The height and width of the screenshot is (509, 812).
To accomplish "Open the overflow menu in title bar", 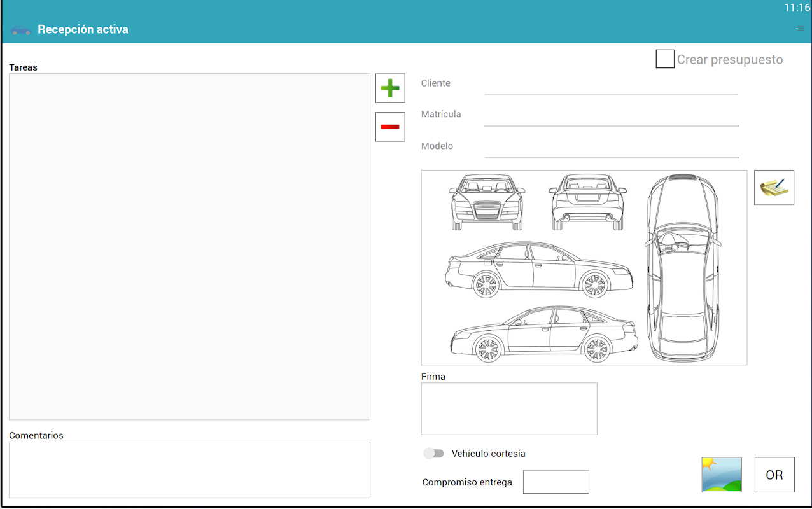I will pyautogui.click(x=800, y=29).
